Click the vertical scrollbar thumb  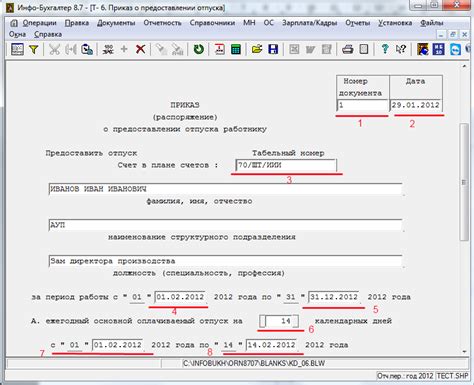[464, 182]
